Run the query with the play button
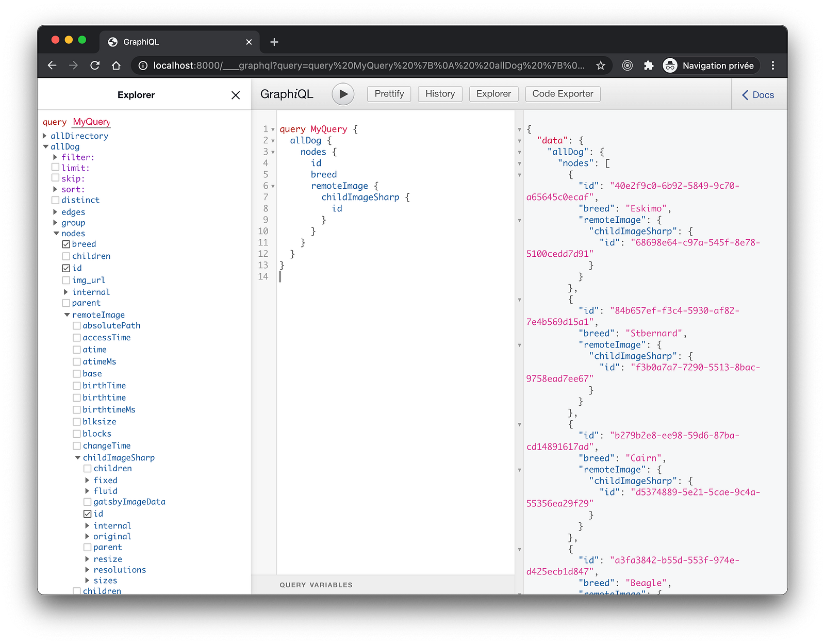This screenshot has width=825, height=644. (343, 94)
